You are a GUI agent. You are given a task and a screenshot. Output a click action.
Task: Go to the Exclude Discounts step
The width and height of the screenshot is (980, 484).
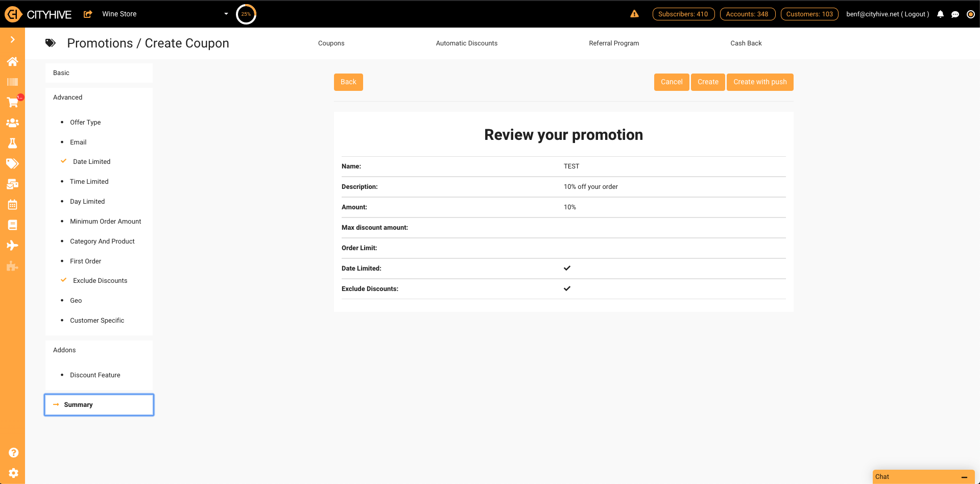pos(100,281)
